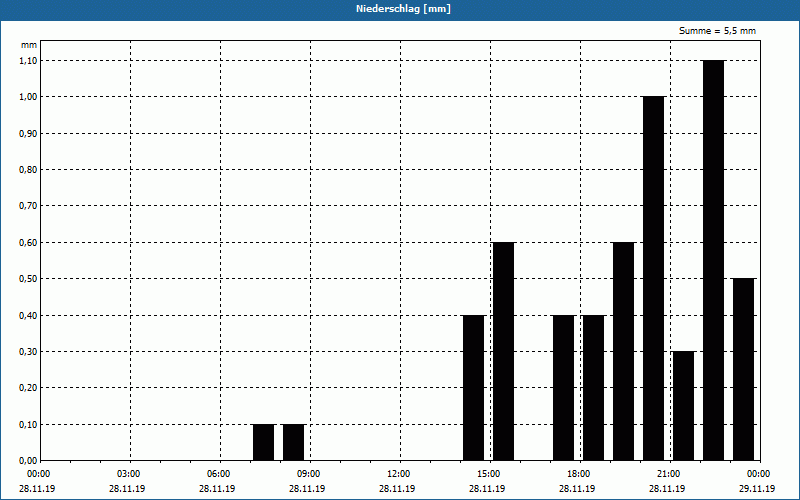The width and height of the screenshot is (800, 500).
Task: Click the 03:00 time label
Action: coord(129,474)
